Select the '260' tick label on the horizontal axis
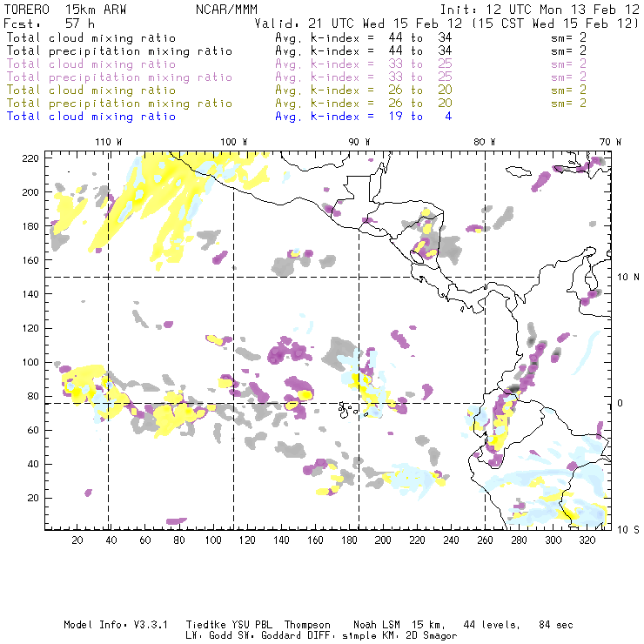This screenshot has height=644, width=644. [x=485, y=540]
